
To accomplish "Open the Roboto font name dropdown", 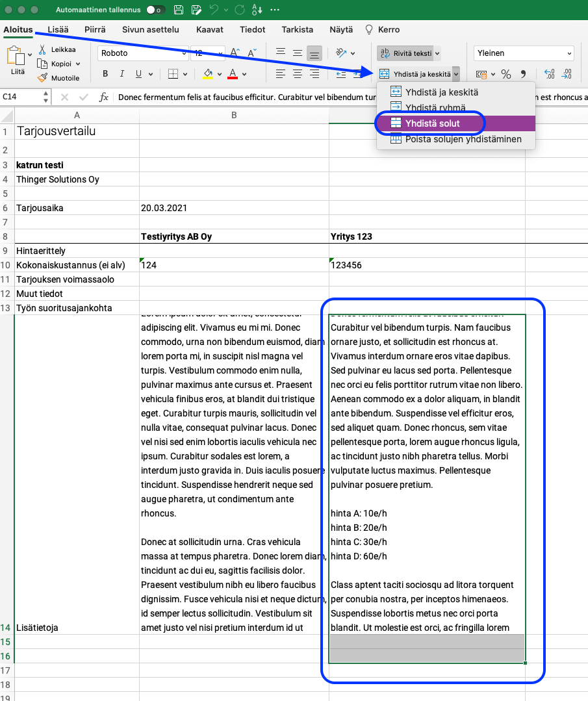I will point(184,53).
